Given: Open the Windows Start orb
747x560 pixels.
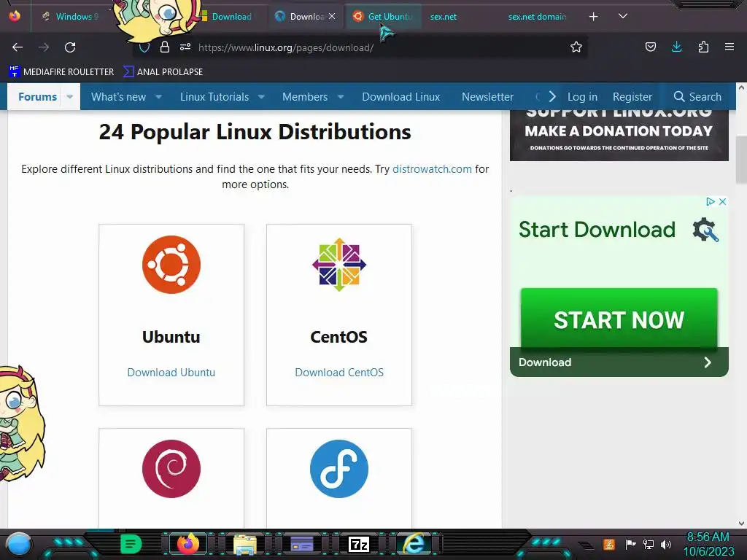Looking at the screenshot, I should 18,545.
